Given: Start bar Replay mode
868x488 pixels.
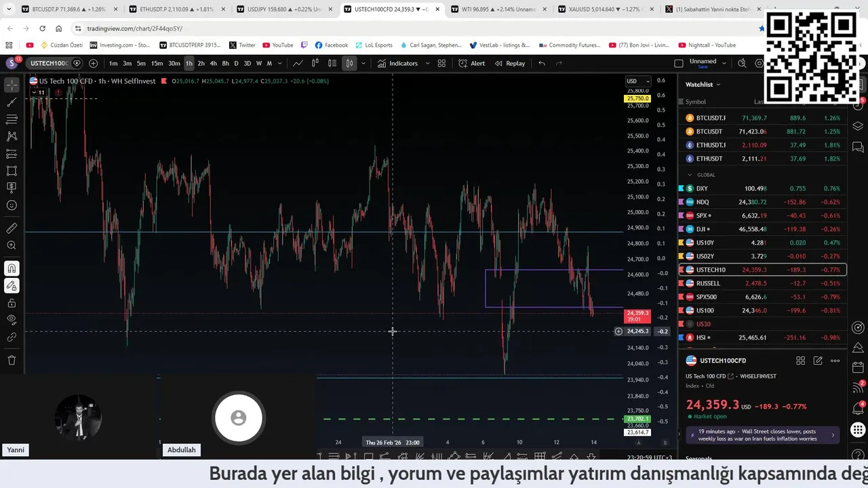Looking at the screenshot, I should coord(510,63).
